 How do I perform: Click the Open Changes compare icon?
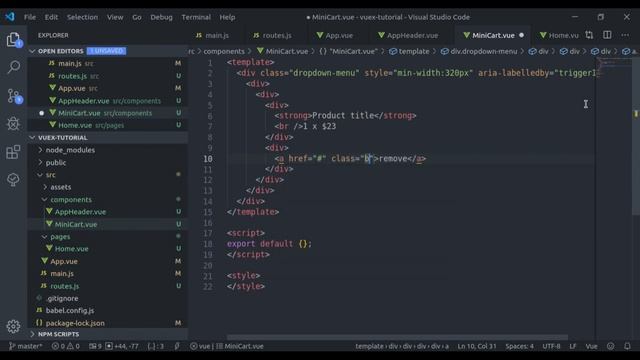(x=589, y=35)
